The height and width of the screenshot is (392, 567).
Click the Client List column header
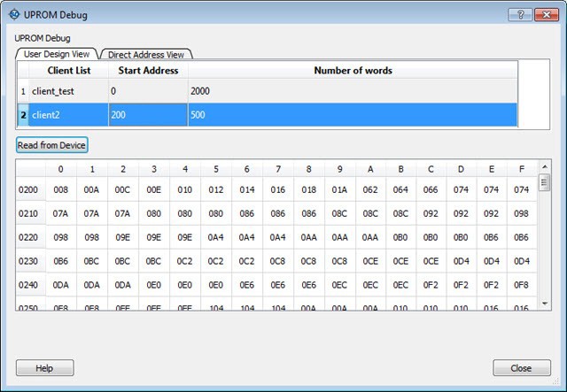point(67,70)
